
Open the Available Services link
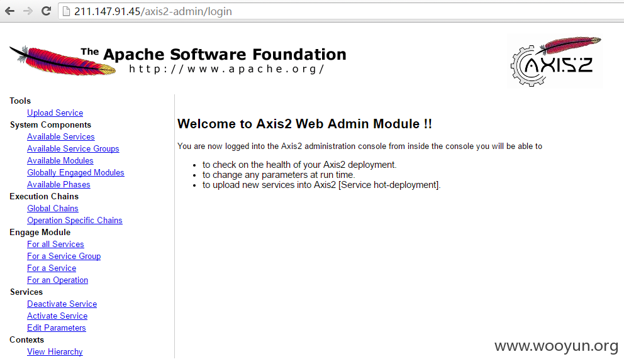[x=61, y=137]
